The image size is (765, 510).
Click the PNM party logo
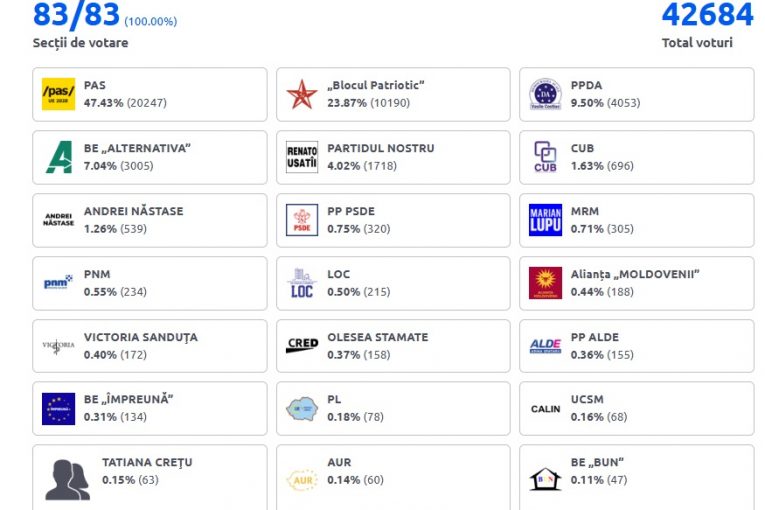(58, 283)
